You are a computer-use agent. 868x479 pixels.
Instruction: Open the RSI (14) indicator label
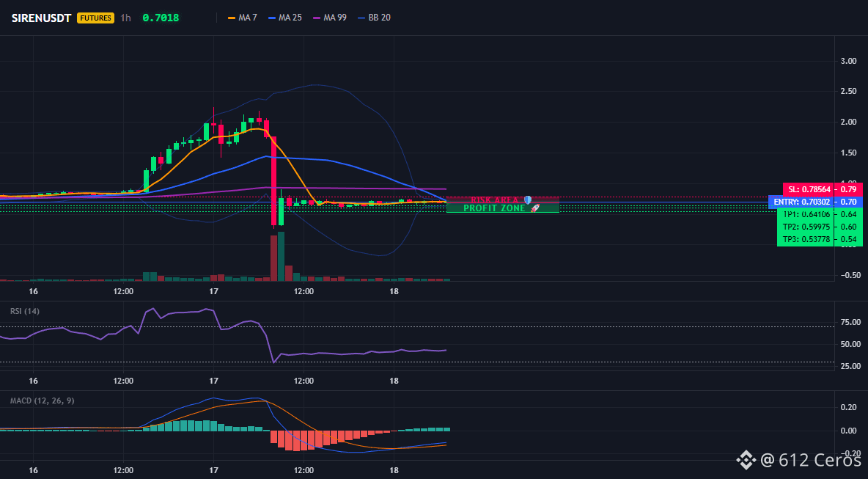click(25, 311)
